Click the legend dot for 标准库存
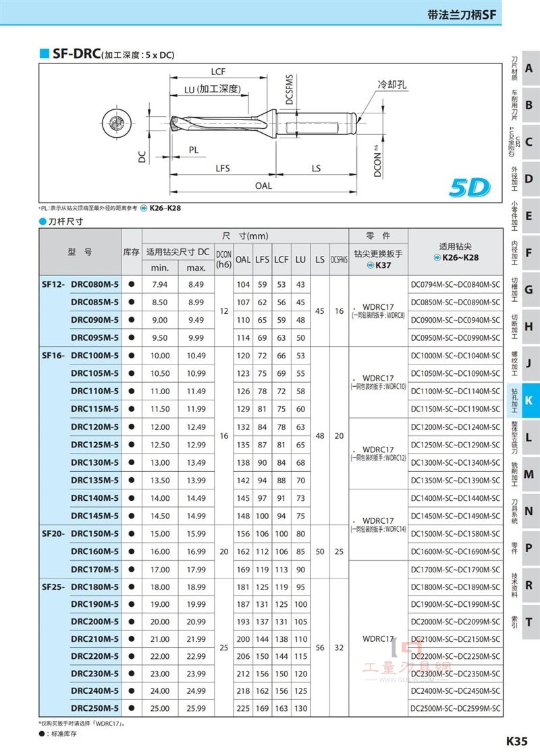540x756 pixels. point(42,734)
